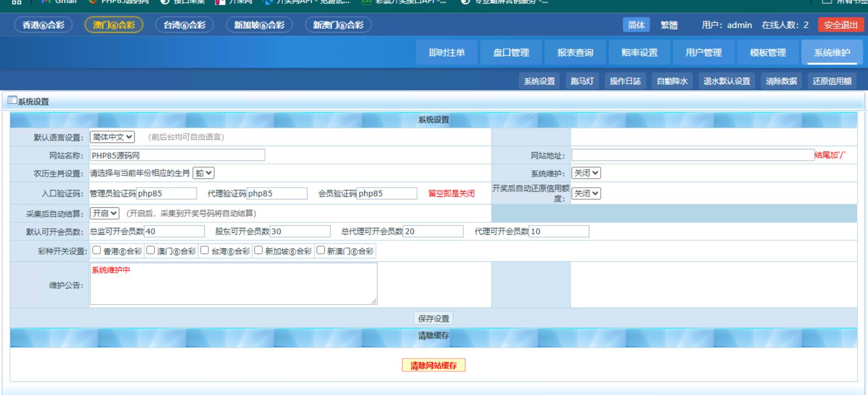Open the 系统维护 on/off dropdown
868x395 pixels.
[586, 173]
